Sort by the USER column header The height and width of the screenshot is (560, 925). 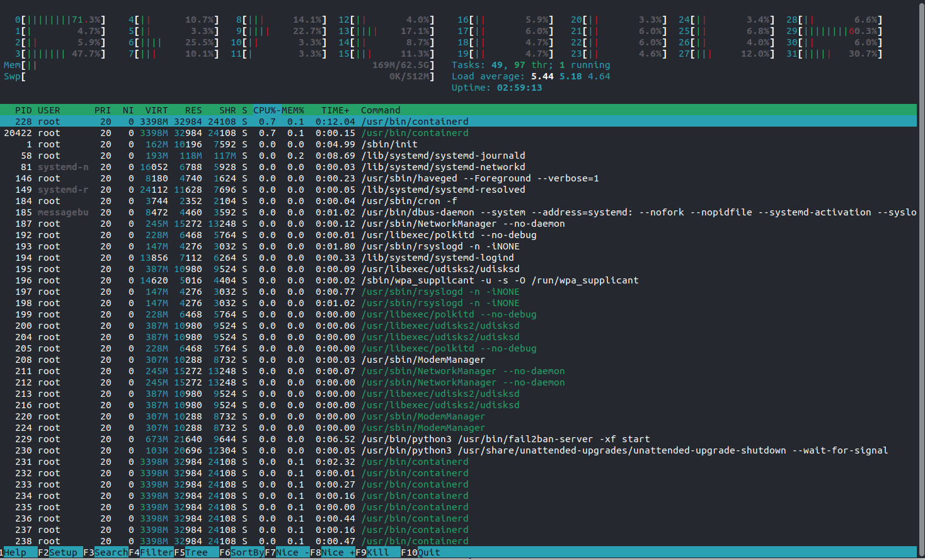(x=49, y=110)
